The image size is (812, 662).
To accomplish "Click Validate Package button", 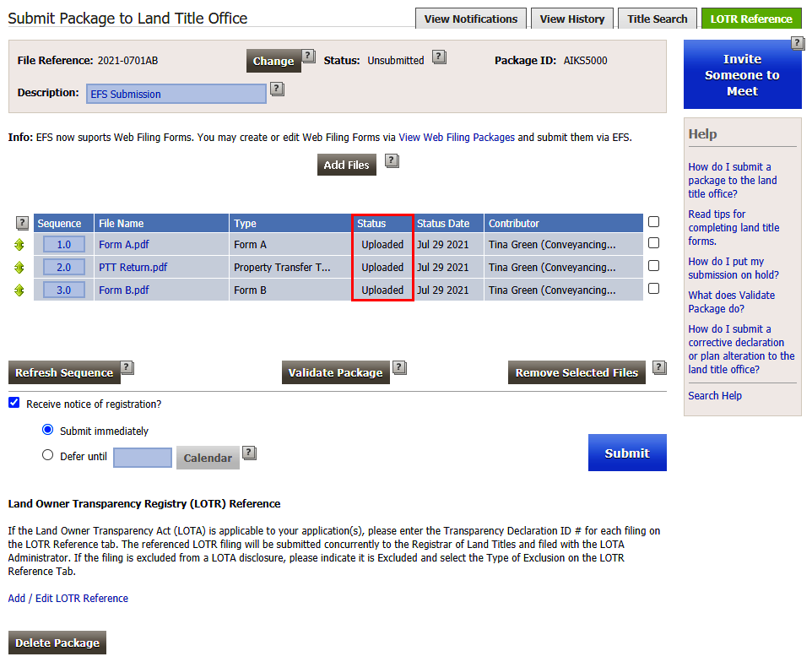I will (336, 373).
